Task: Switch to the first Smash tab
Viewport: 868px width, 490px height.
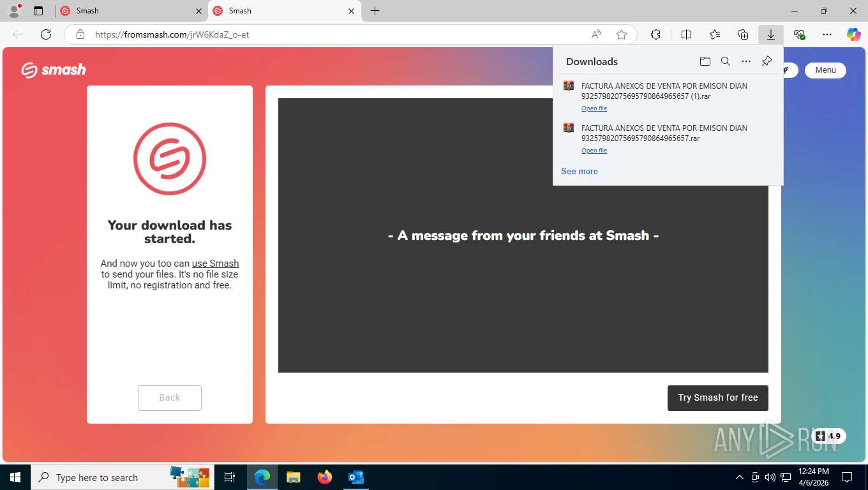Action: [x=131, y=11]
